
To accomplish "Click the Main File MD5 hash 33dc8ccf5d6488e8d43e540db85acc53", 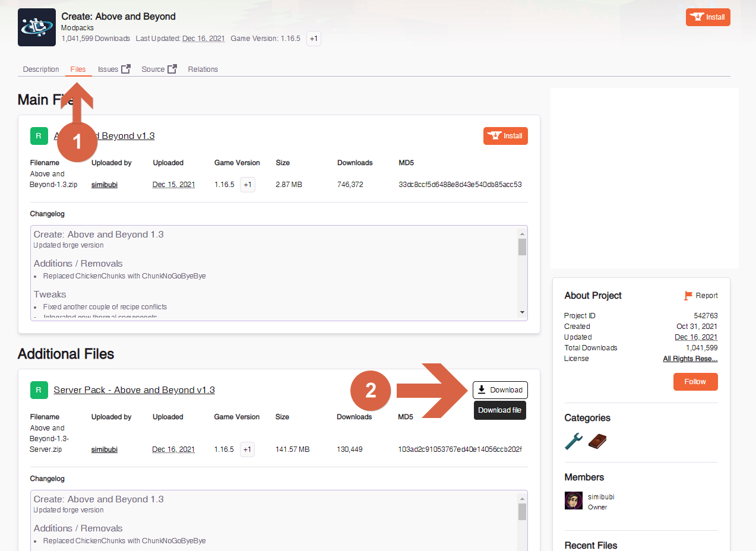I will coord(460,185).
